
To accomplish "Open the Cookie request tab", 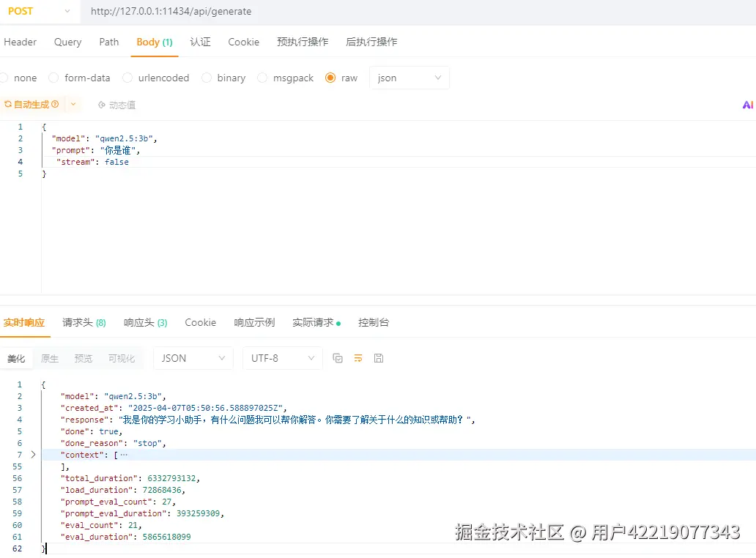I will [243, 42].
